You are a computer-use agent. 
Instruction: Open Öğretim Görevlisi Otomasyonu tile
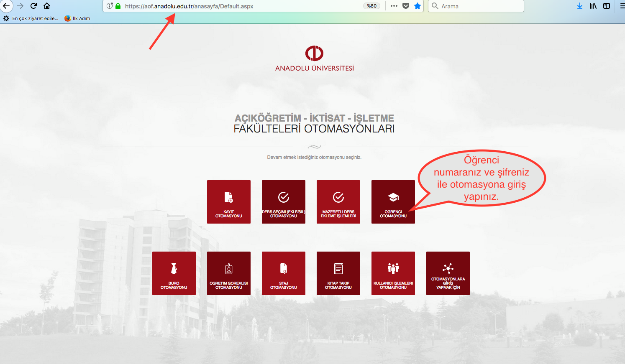pyautogui.click(x=229, y=273)
